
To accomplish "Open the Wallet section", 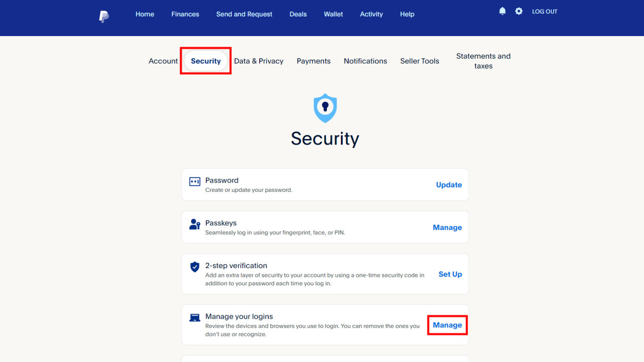I will (333, 14).
